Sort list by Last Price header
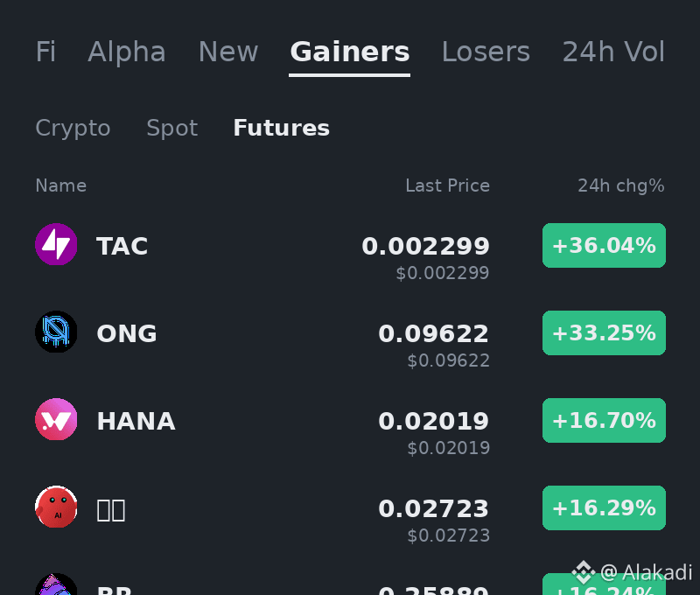Screen dimensions: 700x595 tap(447, 185)
